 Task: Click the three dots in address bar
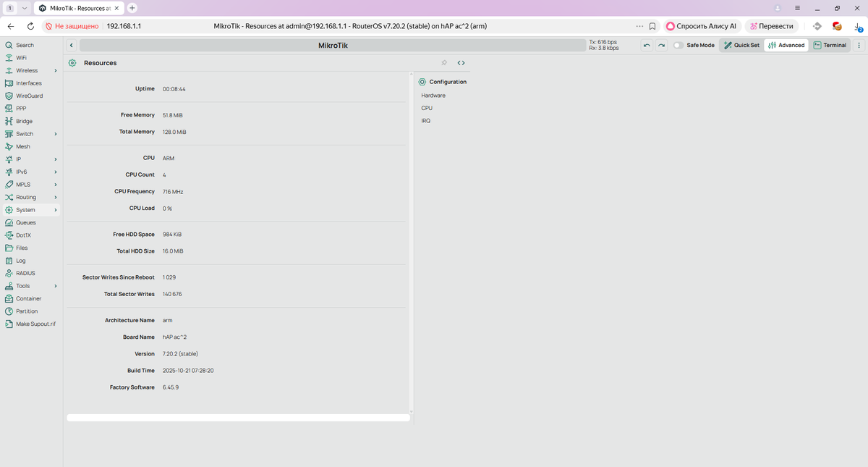point(639,26)
